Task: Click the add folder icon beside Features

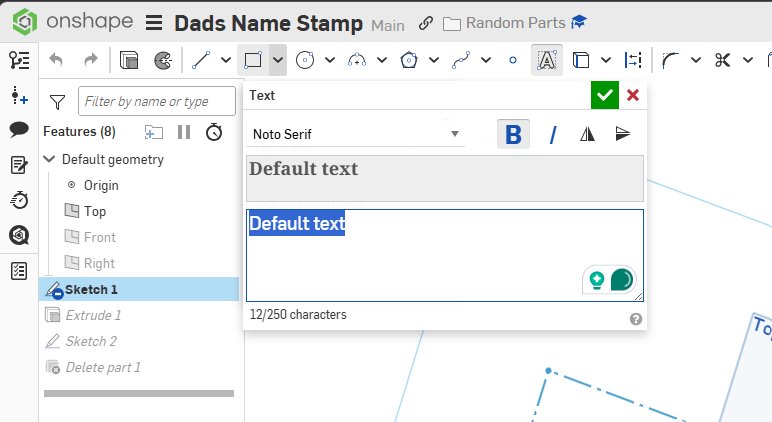Action: pos(154,132)
